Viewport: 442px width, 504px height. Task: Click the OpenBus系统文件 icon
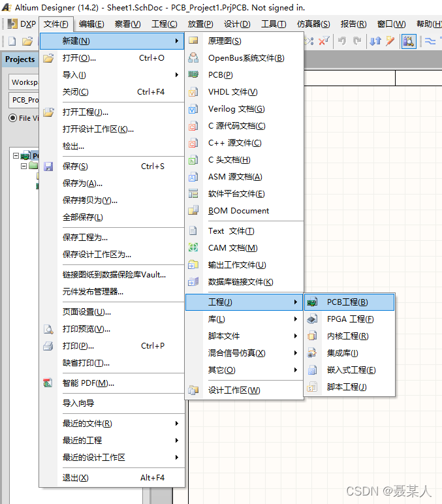click(x=193, y=58)
